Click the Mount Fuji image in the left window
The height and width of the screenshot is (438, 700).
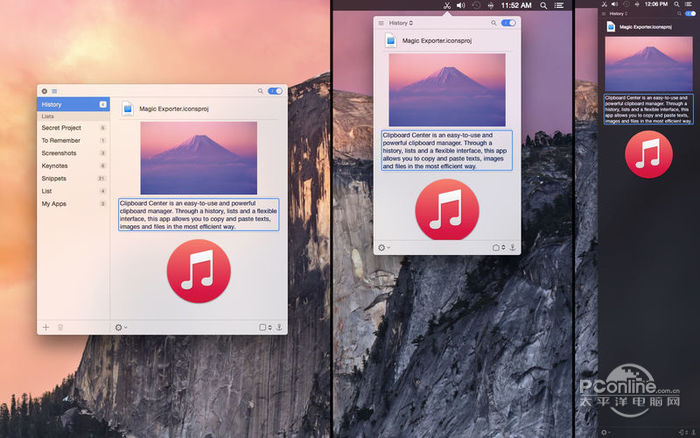198,157
